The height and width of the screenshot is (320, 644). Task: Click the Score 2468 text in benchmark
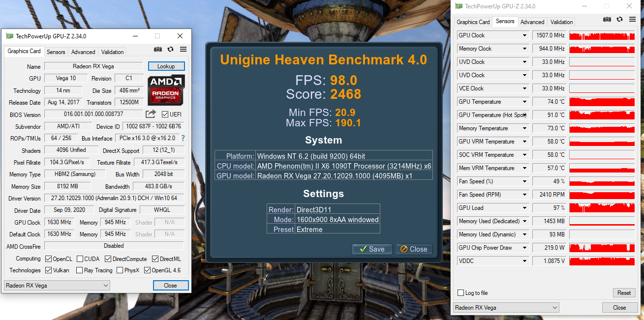324,94
